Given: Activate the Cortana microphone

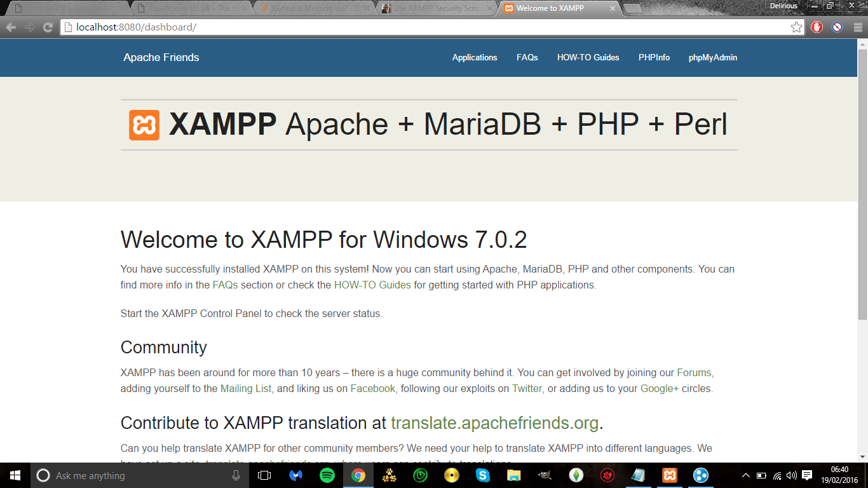Looking at the screenshot, I should pyautogui.click(x=236, y=475).
